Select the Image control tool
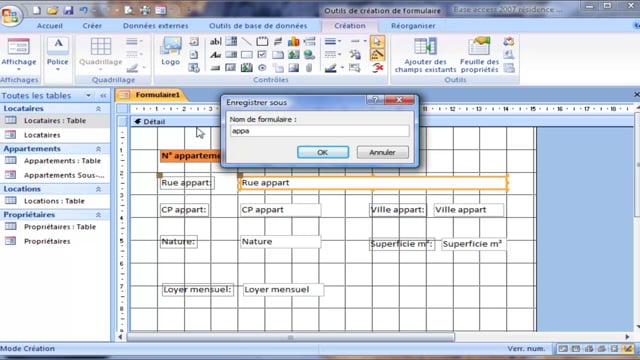This screenshot has height=360, width=640. [293, 68]
